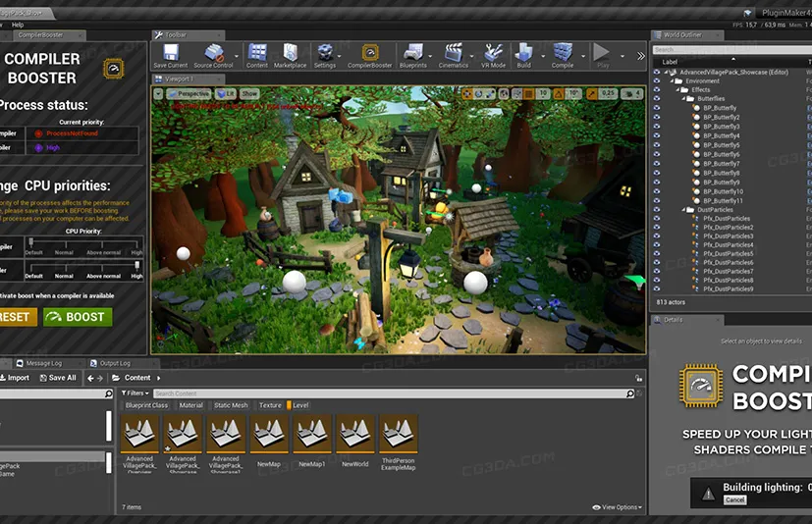
Task: Toggle the Blueprint Class filter
Action: [146, 405]
